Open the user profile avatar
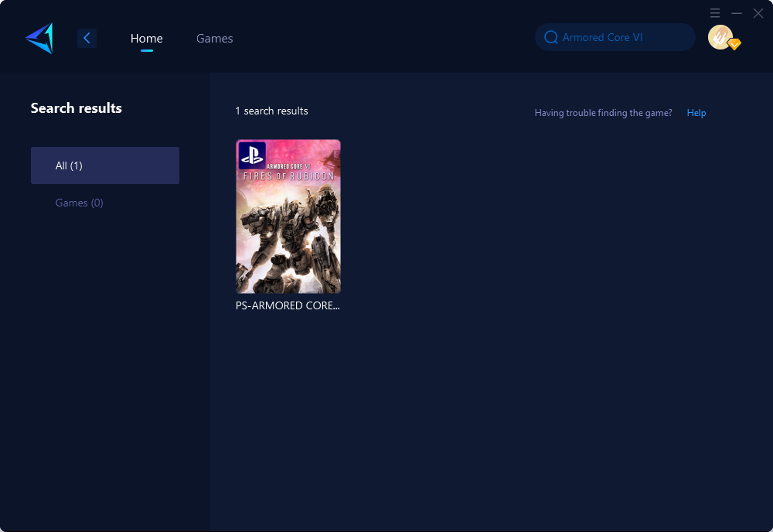This screenshot has height=532, width=773. click(x=720, y=37)
